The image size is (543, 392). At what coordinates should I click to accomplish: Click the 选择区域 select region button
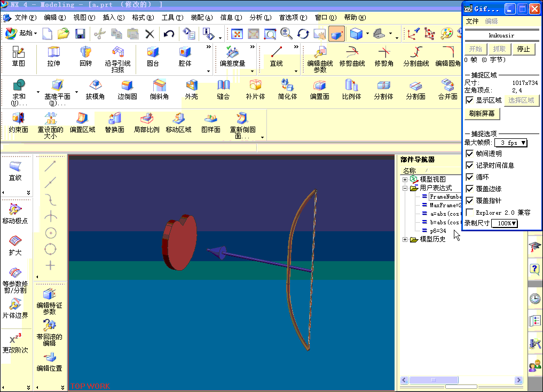point(521,100)
